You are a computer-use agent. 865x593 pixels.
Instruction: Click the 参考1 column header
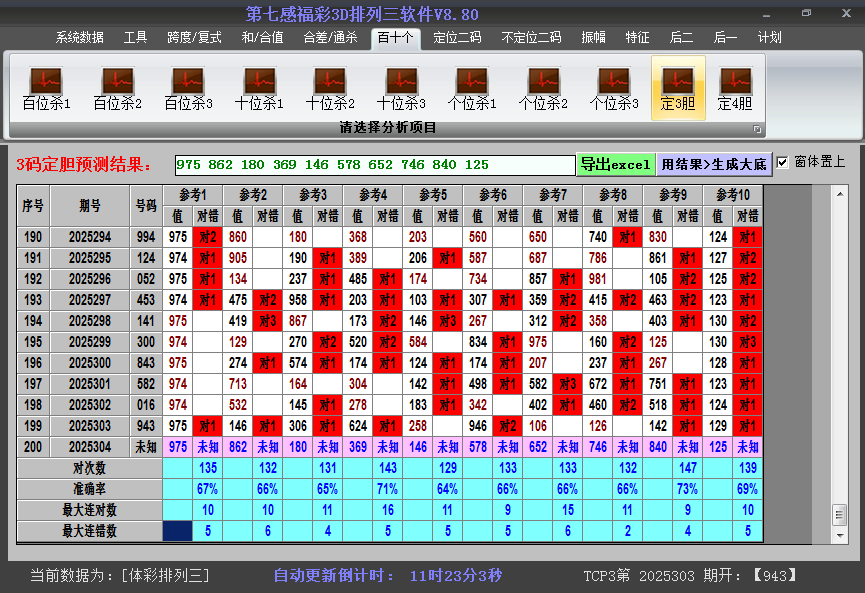tap(192, 194)
